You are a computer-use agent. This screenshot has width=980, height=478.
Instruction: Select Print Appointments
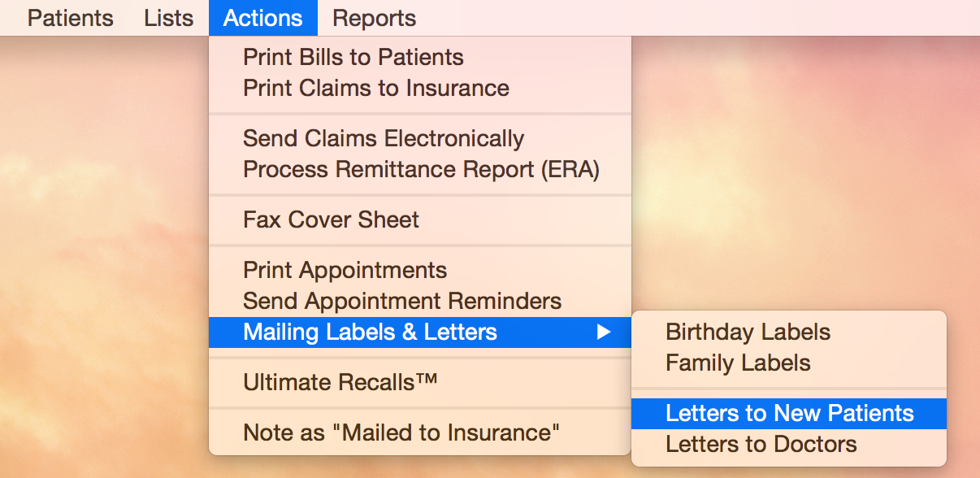pos(345,270)
